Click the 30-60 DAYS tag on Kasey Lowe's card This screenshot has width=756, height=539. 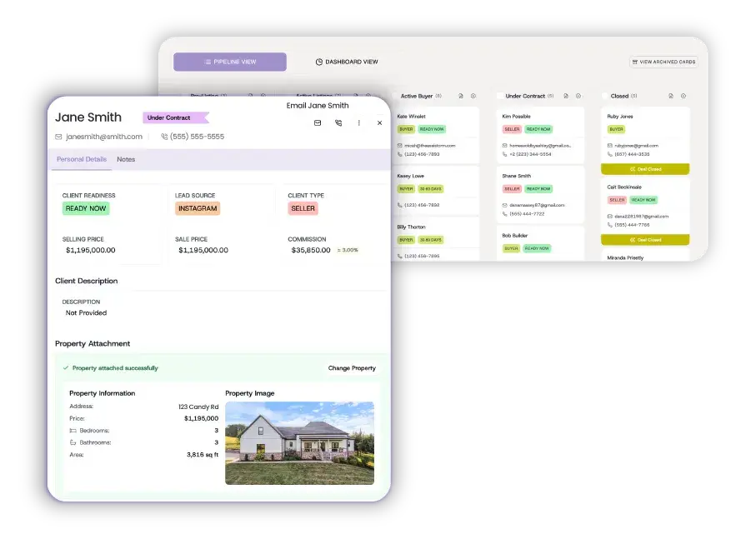point(430,189)
